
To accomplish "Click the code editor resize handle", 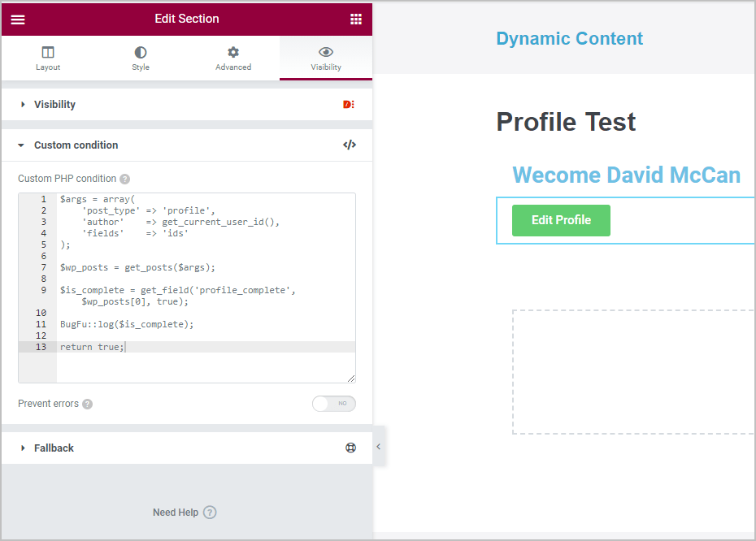I will point(351,379).
